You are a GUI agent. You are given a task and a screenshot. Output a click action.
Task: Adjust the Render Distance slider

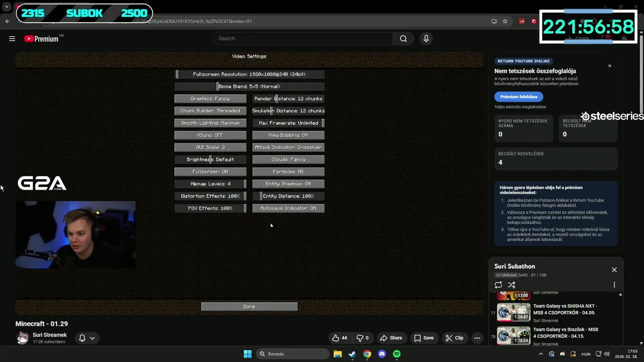288,99
